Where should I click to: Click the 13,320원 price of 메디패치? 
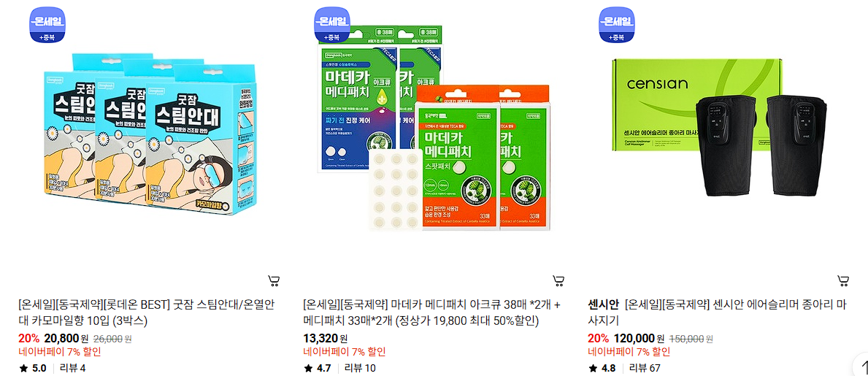coord(325,338)
